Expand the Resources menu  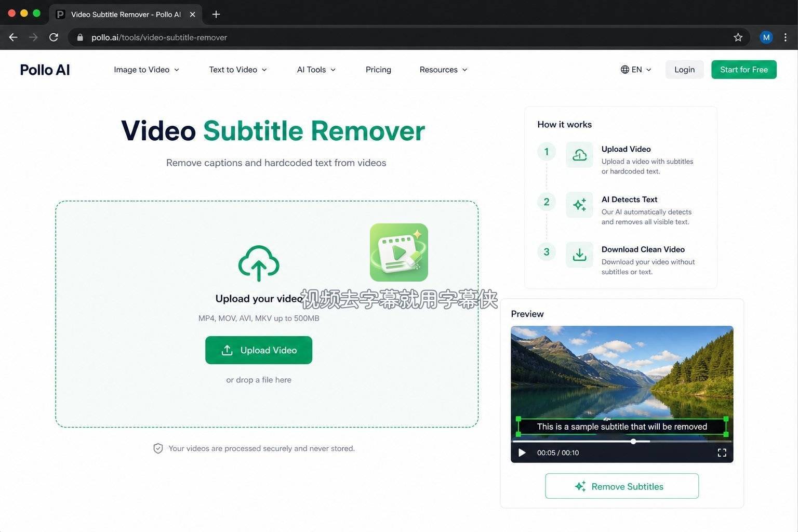[444, 70]
